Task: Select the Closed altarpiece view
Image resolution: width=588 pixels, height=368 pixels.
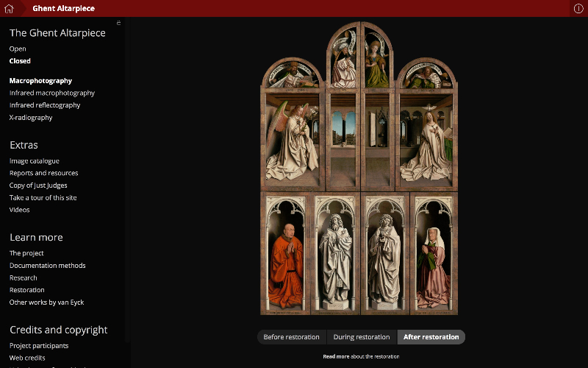Action: click(20, 61)
